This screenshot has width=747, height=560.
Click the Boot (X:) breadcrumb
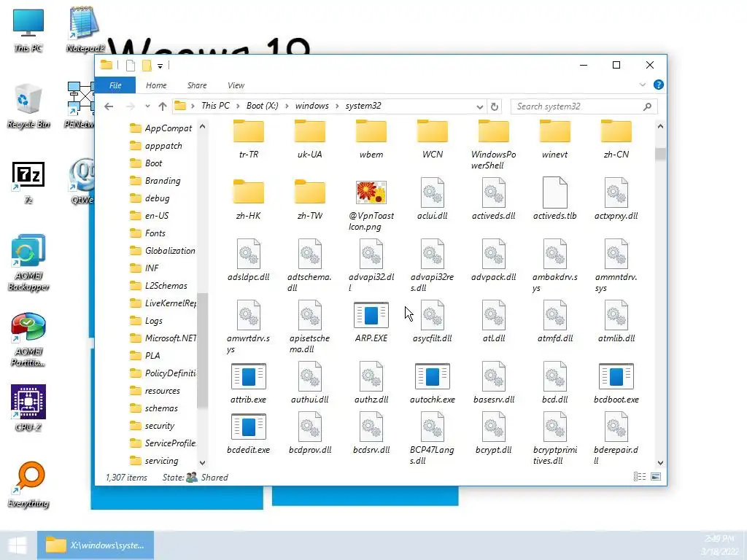262,106
